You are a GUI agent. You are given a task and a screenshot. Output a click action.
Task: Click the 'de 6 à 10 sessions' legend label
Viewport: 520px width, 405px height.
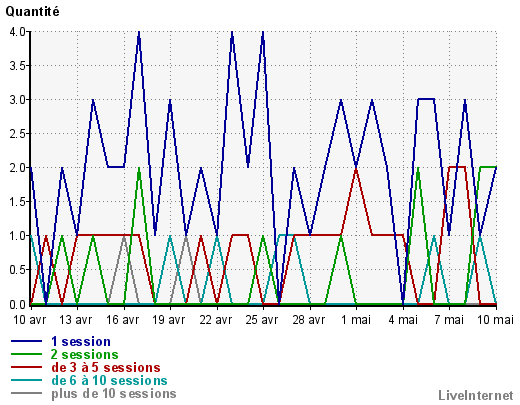click(109, 380)
